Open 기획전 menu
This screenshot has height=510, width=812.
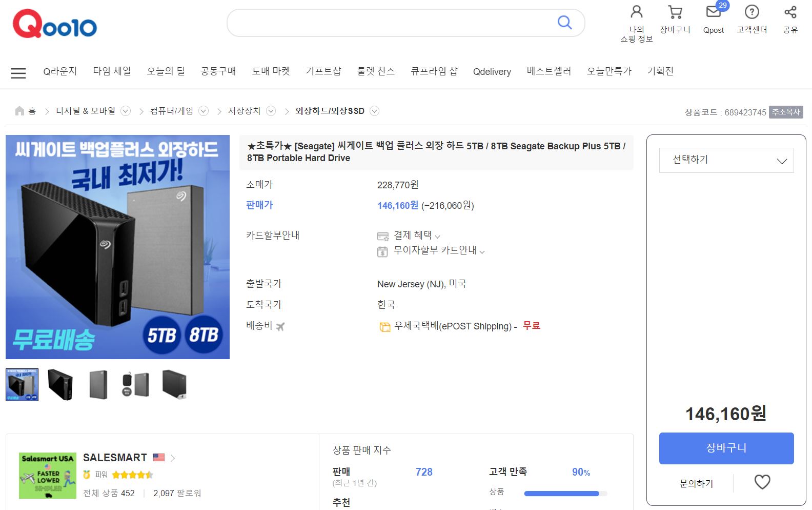pos(660,71)
